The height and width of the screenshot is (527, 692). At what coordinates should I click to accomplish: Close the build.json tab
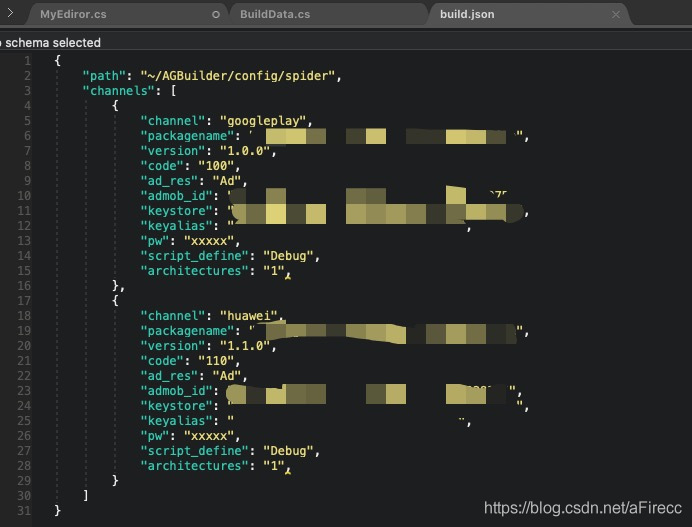click(616, 15)
